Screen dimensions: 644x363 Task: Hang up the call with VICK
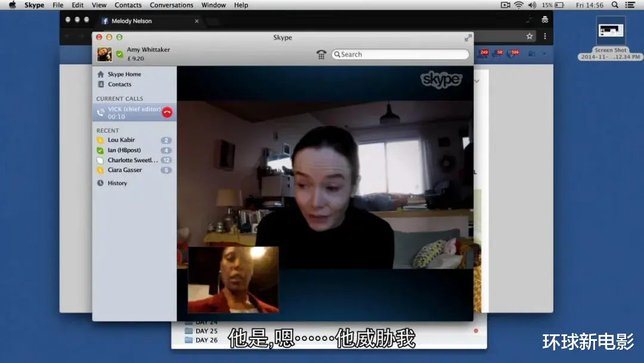point(167,112)
